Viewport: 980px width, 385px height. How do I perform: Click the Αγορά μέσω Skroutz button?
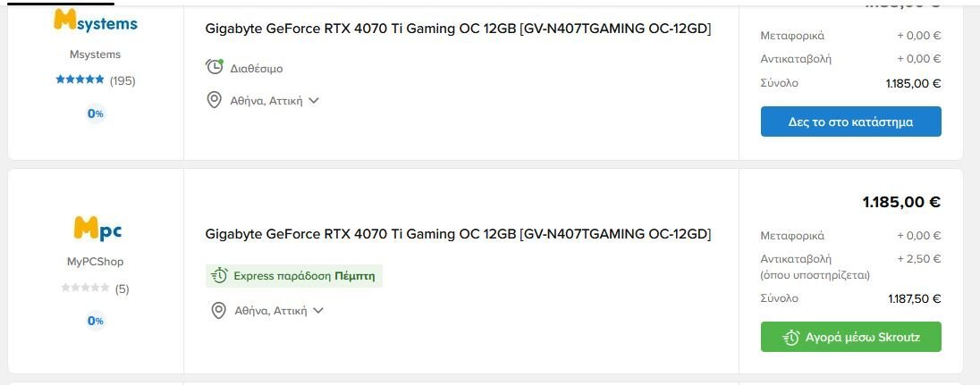(x=850, y=337)
